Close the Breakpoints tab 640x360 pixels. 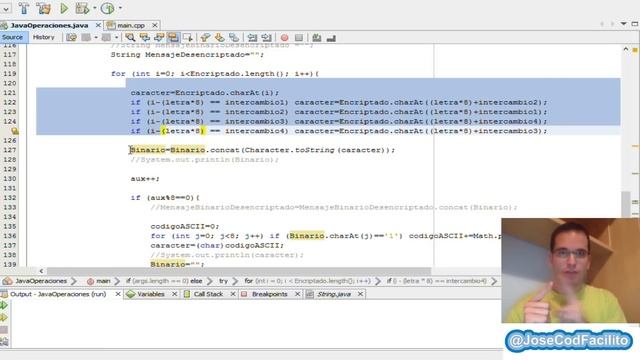pos(297,294)
